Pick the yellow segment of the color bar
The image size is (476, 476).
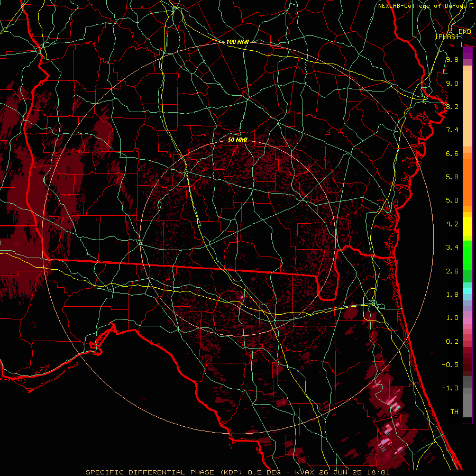(467, 226)
